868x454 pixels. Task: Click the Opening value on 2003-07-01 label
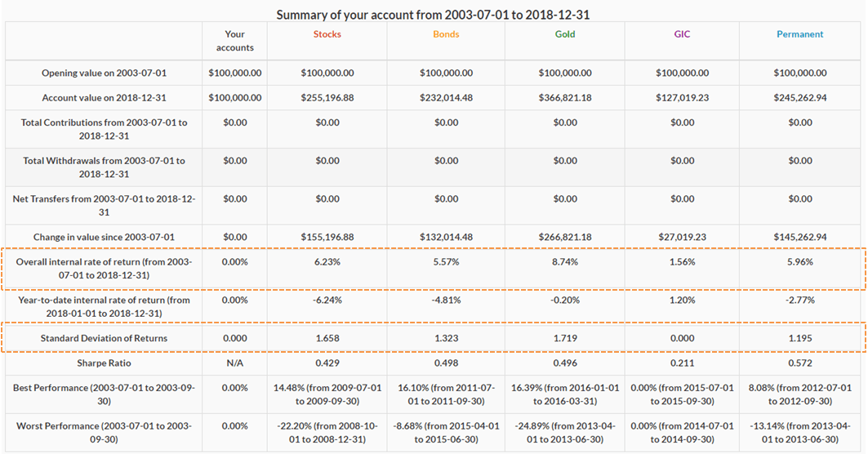104,73
